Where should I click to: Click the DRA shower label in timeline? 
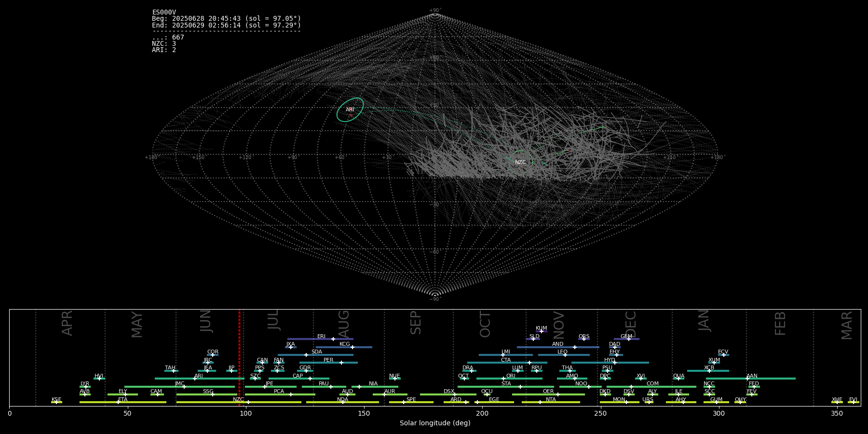tap(468, 368)
